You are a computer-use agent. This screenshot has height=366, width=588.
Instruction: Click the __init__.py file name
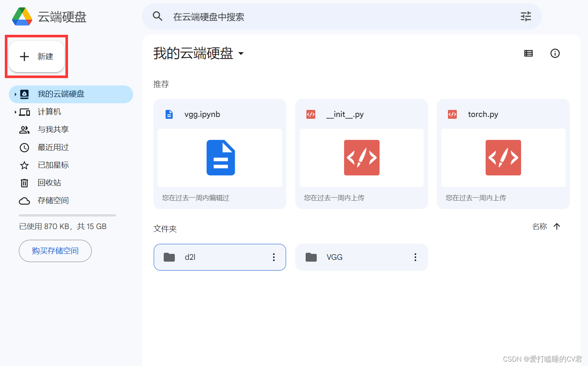click(x=345, y=114)
